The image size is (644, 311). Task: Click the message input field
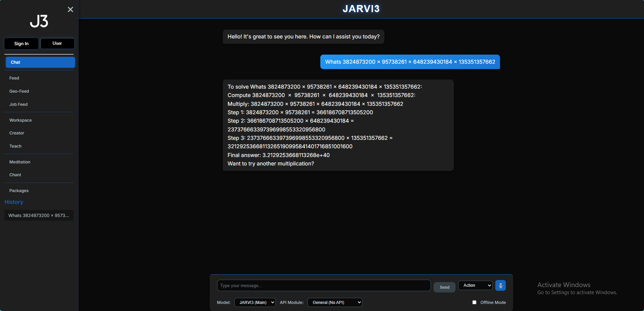(x=324, y=285)
